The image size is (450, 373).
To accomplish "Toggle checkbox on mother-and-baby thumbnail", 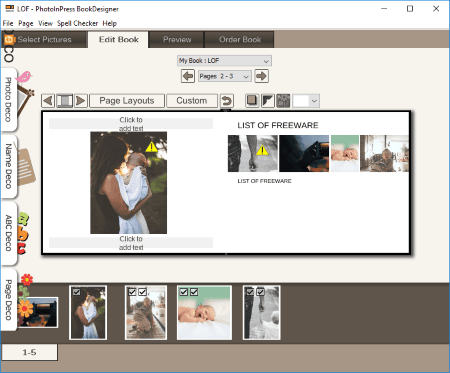I will coord(77,292).
